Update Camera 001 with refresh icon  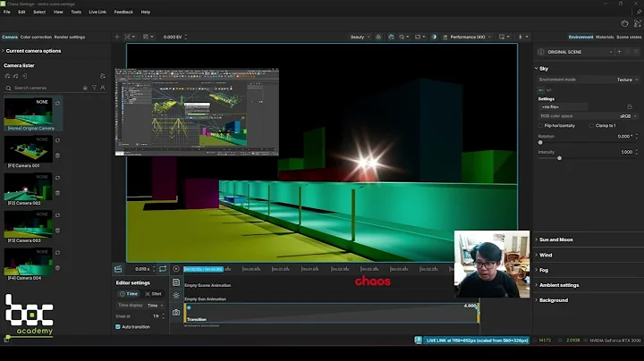click(x=57, y=140)
